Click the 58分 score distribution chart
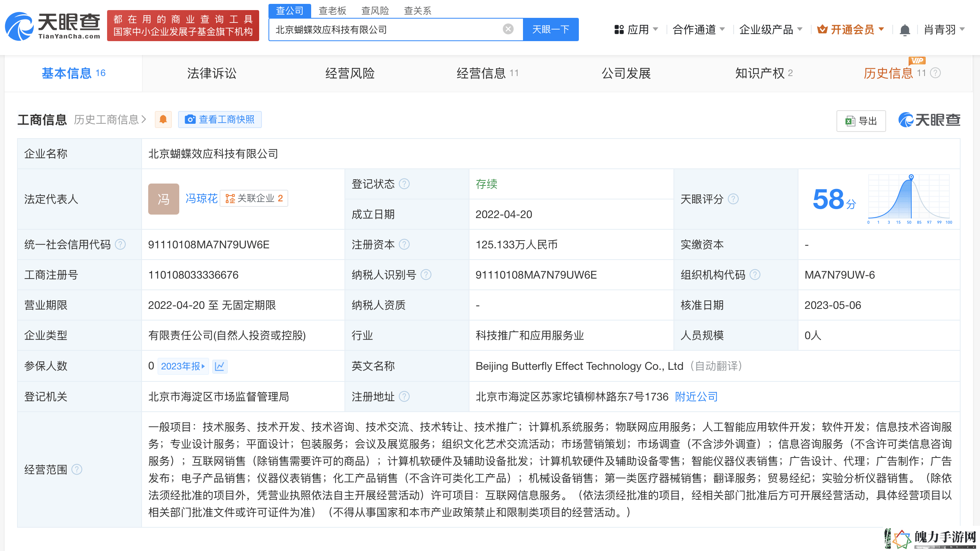The height and width of the screenshot is (551, 980). pyautogui.click(x=909, y=199)
